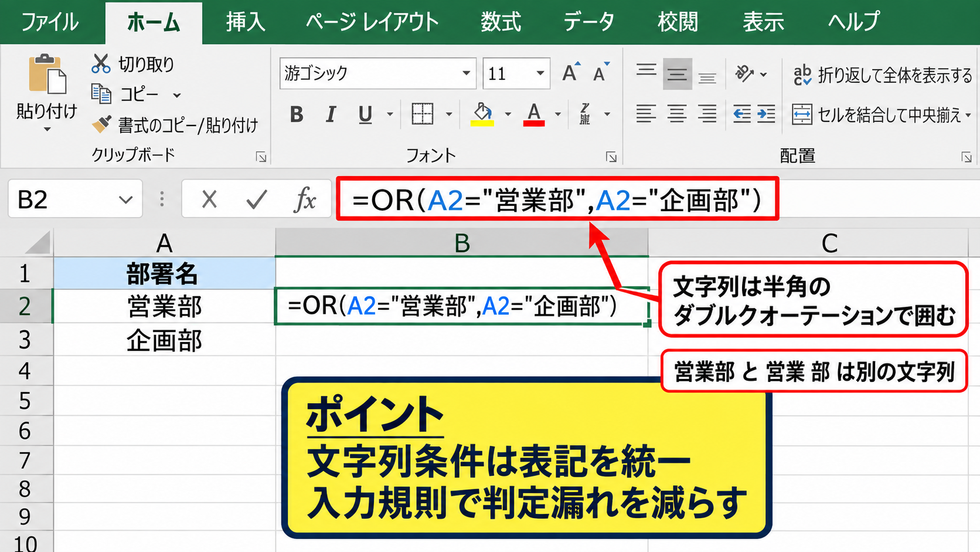The image size is (980, 552).
Task: Switch to the 数式 tab
Action: (x=501, y=22)
